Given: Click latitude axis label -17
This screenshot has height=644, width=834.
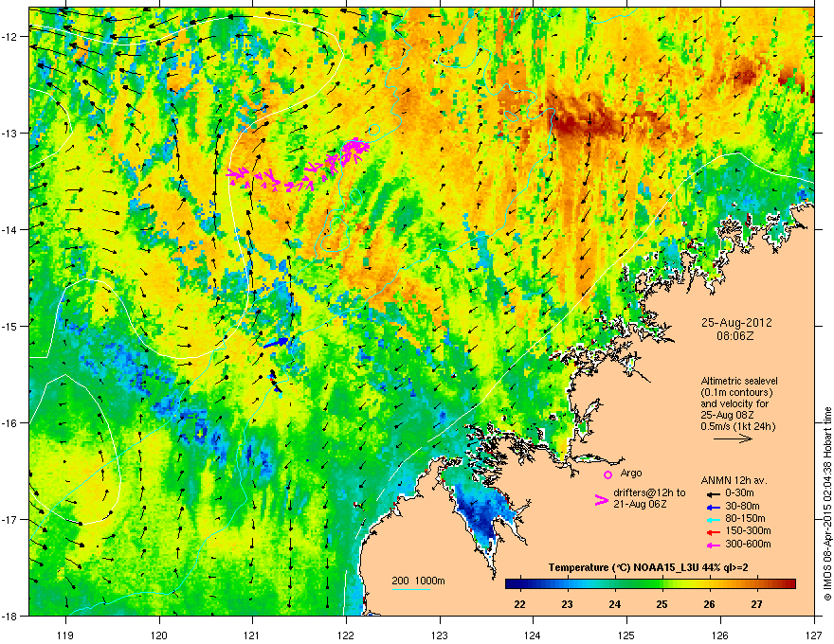Looking at the screenshot, I should [x=10, y=519].
